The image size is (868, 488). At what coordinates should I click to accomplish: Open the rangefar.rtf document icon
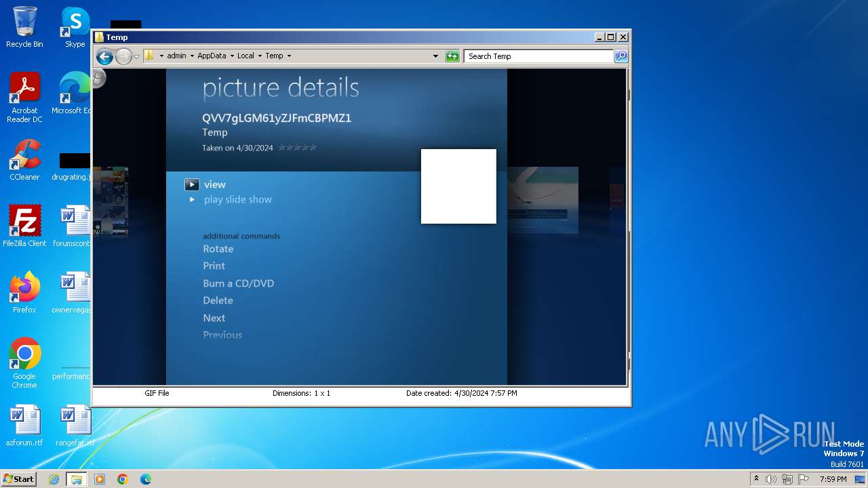pyautogui.click(x=75, y=426)
